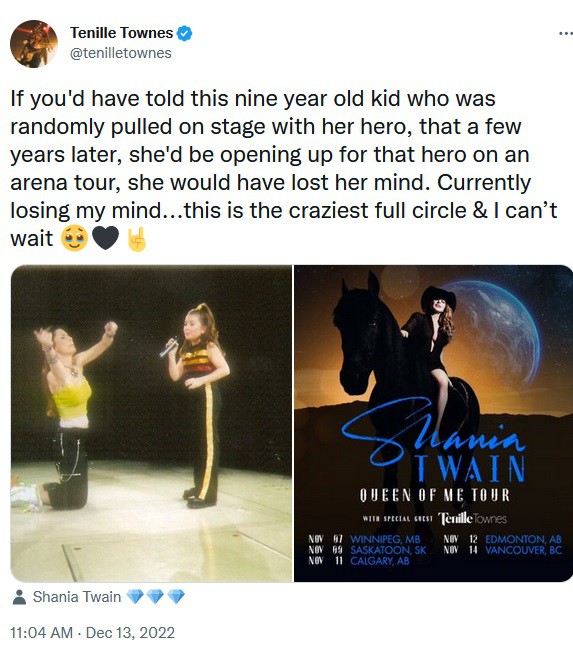Click the Shania Twain tagged name
Image resolution: width=573 pixels, height=651 pixels.
[x=77, y=597]
